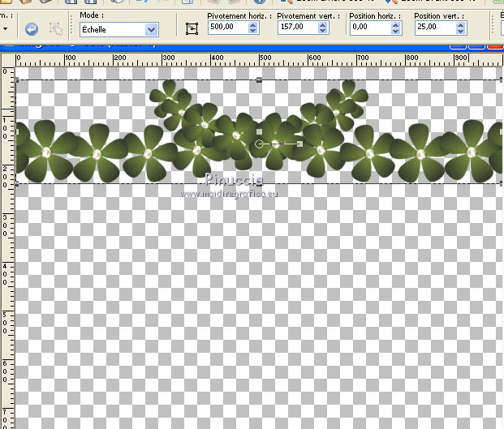The image size is (504, 429).
Task: Click the top-center resize handle of selection
Action: [x=259, y=80]
